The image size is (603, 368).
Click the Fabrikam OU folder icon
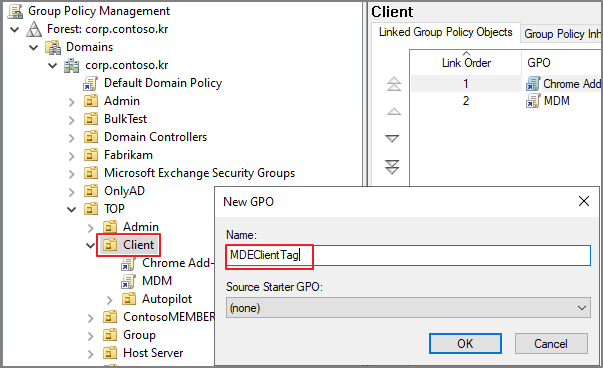coord(91,155)
